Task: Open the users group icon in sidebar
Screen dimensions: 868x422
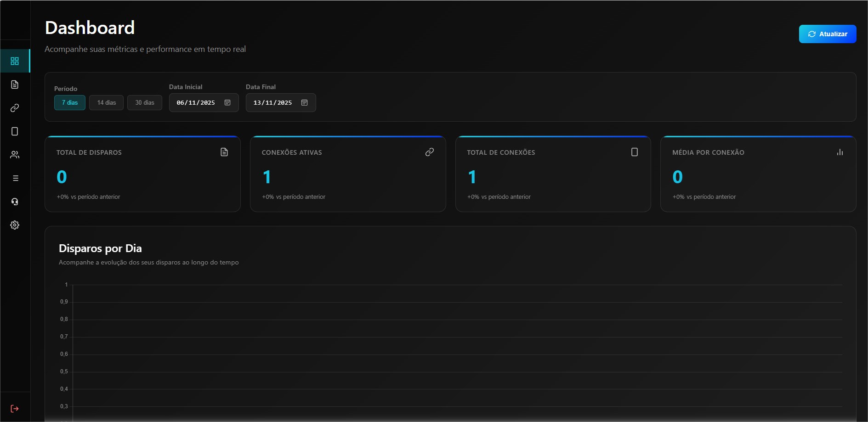Action: pyautogui.click(x=15, y=155)
